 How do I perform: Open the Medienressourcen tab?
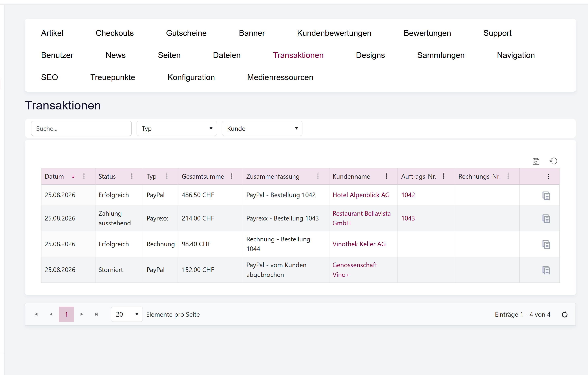(280, 77)
